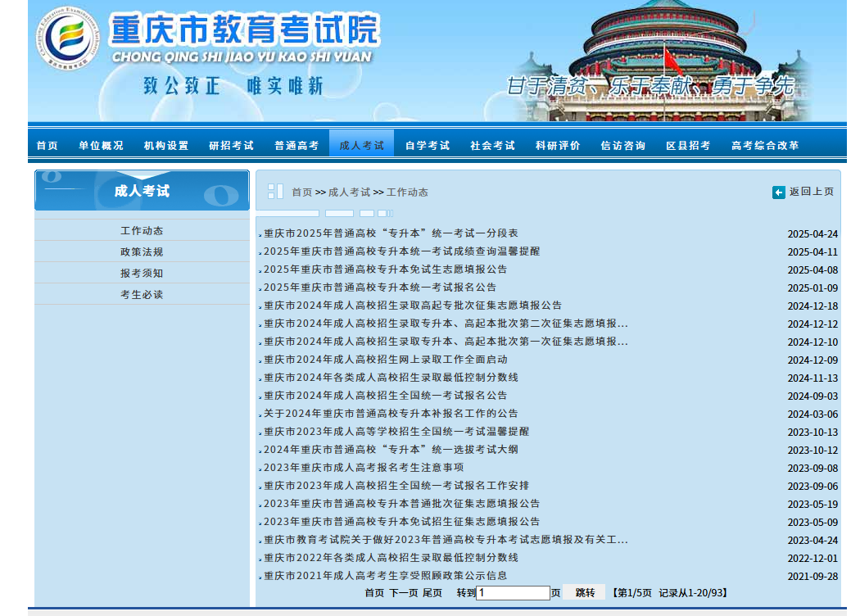The width and height of the screenshot is (860, 616).
Task: Go to the next page via 下一页
Action: (403, 593)
